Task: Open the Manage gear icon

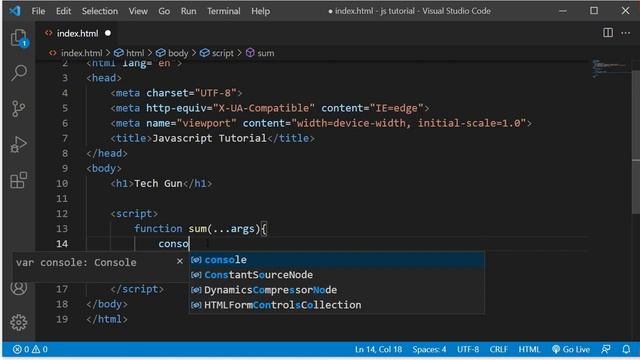Action: click(x=19, y=322)
